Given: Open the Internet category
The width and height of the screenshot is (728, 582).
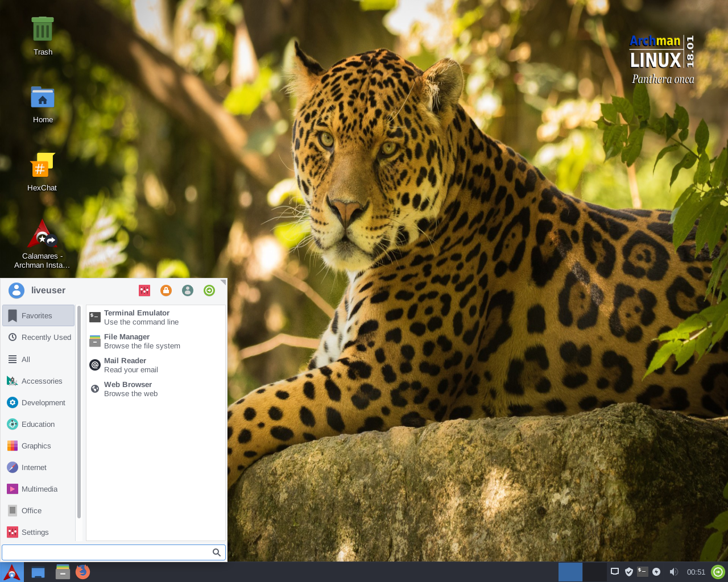Looking at the screenshot, I should tap(39, 467).
